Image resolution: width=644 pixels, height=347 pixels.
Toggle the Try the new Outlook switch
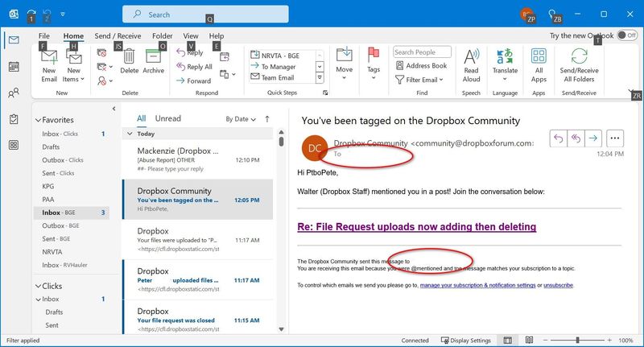point(627,35)
